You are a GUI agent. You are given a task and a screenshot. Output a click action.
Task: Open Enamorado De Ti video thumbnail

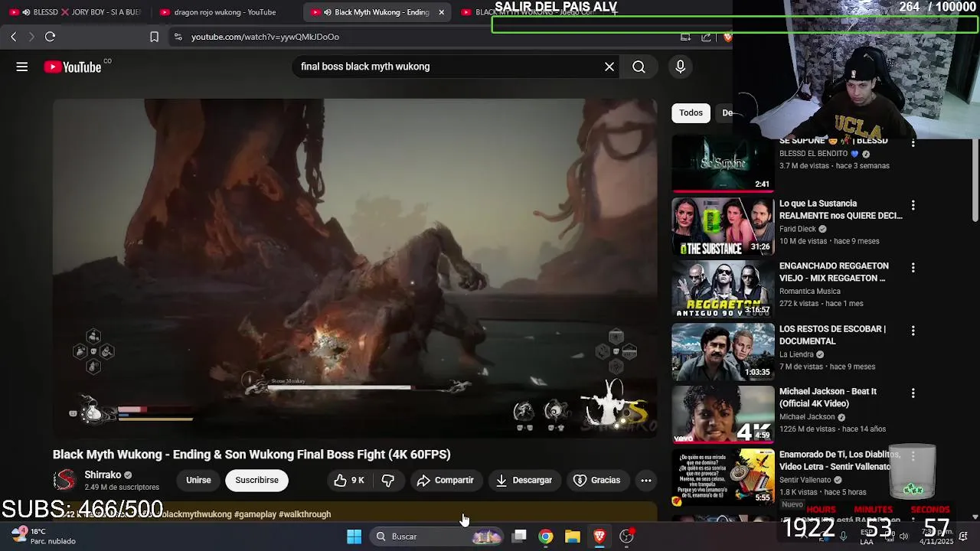click(x=723, y=477)
